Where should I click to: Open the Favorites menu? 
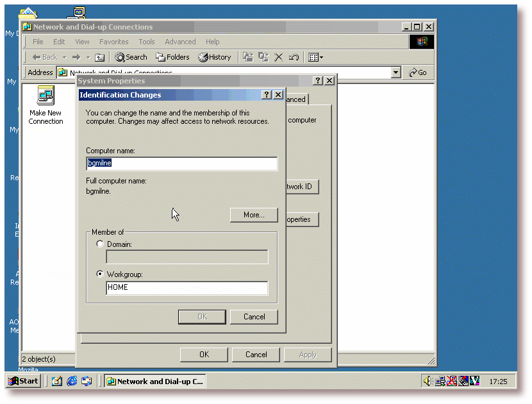point(113,42)
